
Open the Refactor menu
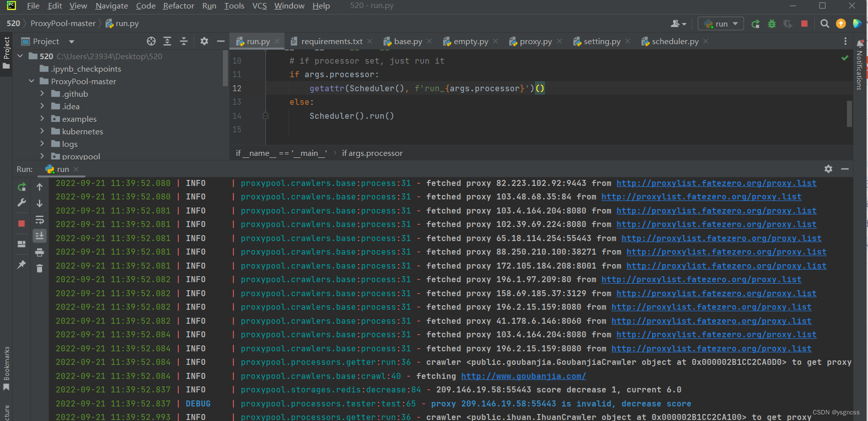(178, 6)
